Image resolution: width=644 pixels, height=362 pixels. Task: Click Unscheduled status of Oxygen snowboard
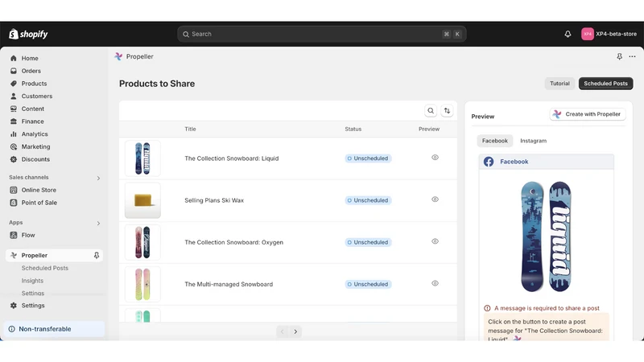tap(368, 242)
